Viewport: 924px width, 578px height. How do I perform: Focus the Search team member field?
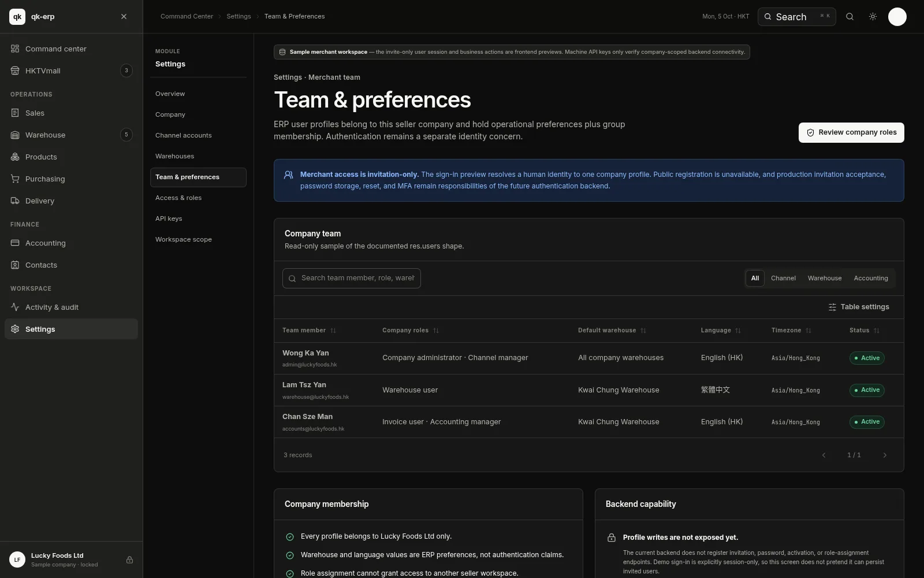click(x=351, y=278)
